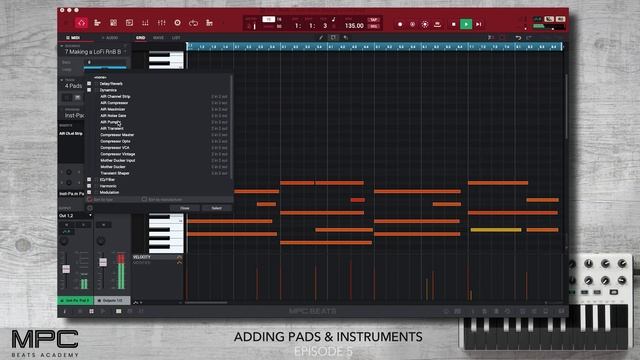Screen dimensions: 640x360
Task: Open the Out 1,2 output dropdown
Action: click(76, 216)
